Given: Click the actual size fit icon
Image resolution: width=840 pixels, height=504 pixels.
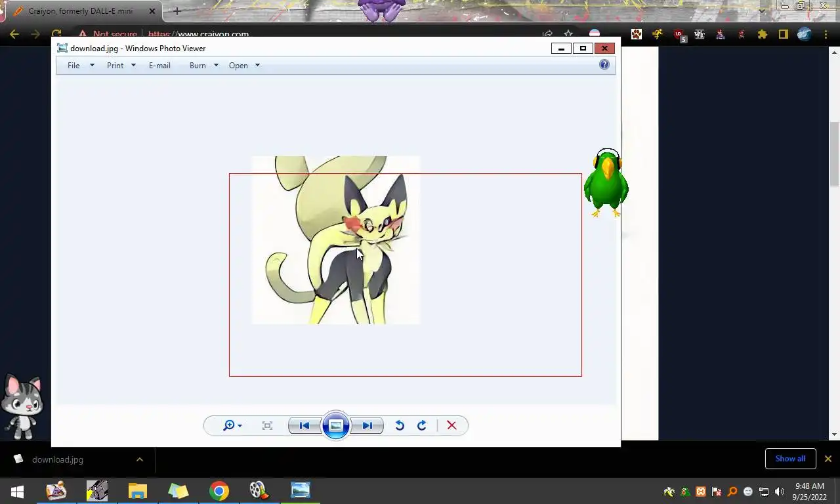Looking at the screenshot, I should tap(267, 426).
